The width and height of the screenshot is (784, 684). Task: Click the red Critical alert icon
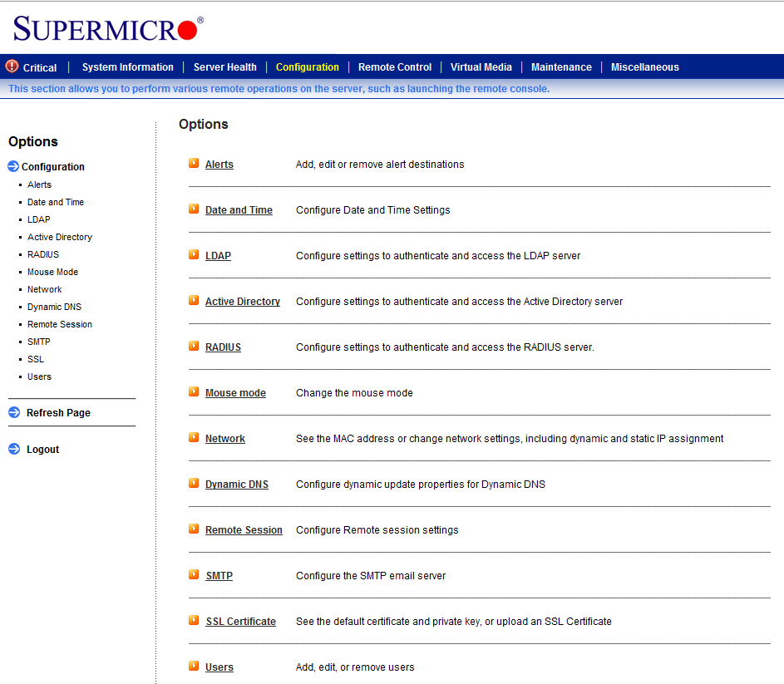click(12, 66)
